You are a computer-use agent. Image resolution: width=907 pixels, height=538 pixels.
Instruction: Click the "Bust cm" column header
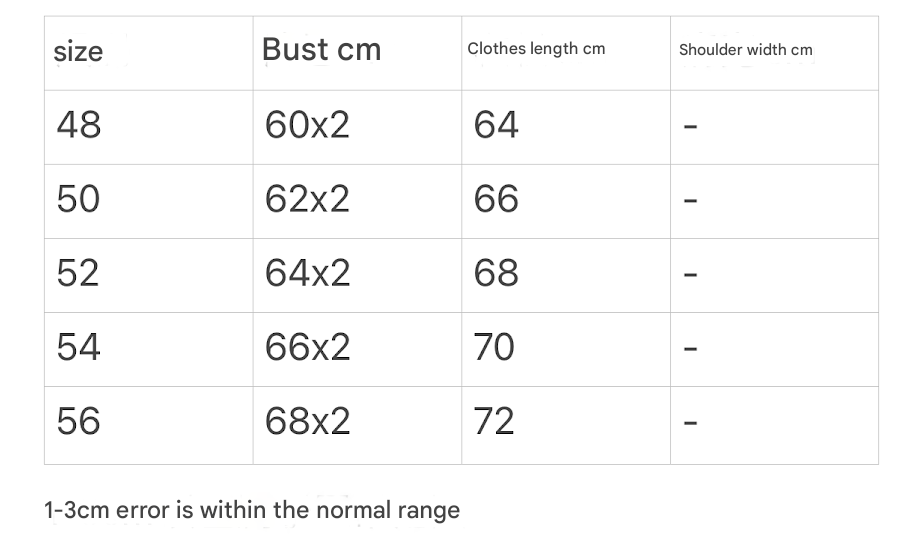(321, 50)
